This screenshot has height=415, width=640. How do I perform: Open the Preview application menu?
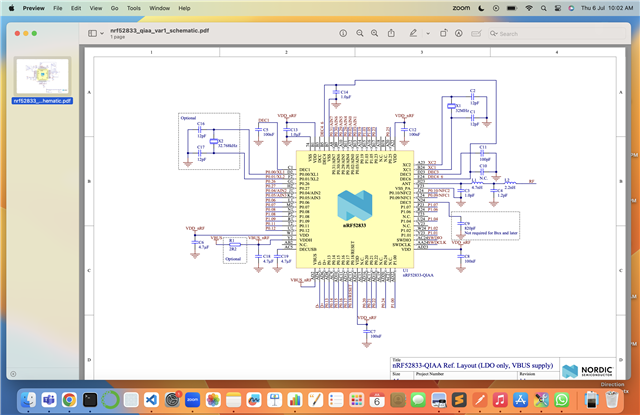click(x=33, y=8)
